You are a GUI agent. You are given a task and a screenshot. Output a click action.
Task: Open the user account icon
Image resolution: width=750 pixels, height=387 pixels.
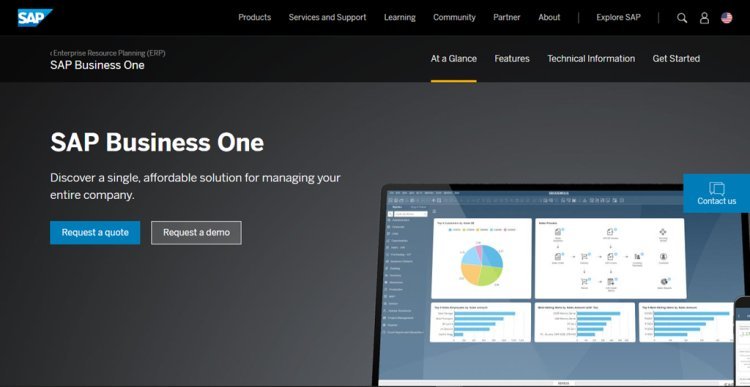click(x=704, y=18)
